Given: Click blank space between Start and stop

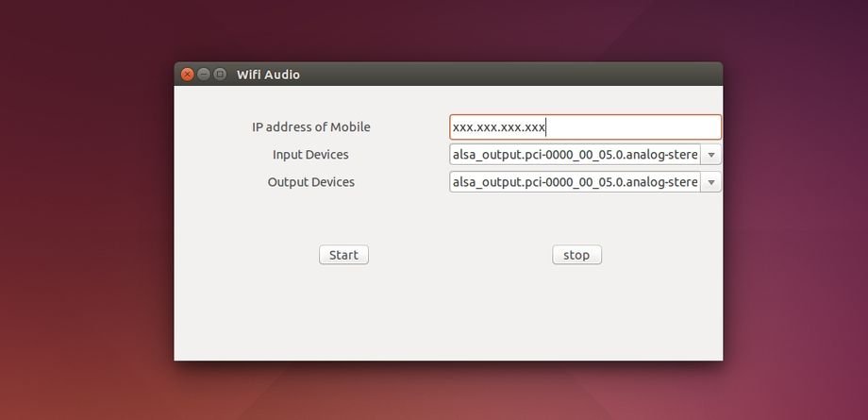Looking at the screenshot, I should 459,255.
